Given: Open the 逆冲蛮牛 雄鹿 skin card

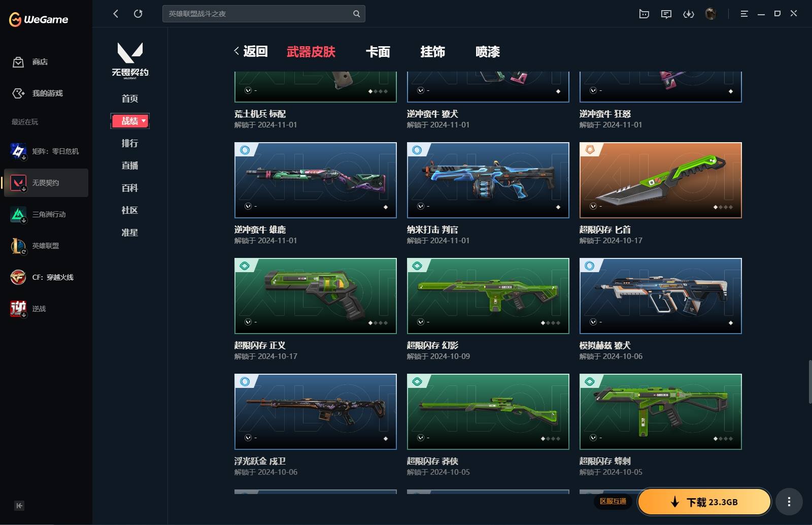Looking at the screenshot, I should [316, 180].
